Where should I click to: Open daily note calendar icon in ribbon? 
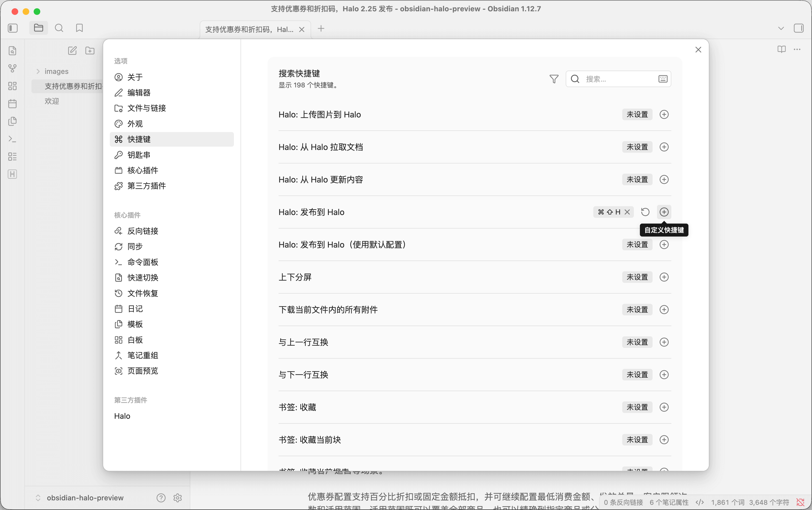pos(12,103)
